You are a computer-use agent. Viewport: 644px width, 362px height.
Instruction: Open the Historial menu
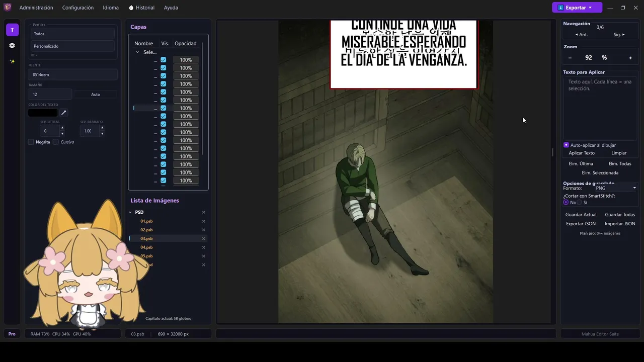tap(141, 8)
